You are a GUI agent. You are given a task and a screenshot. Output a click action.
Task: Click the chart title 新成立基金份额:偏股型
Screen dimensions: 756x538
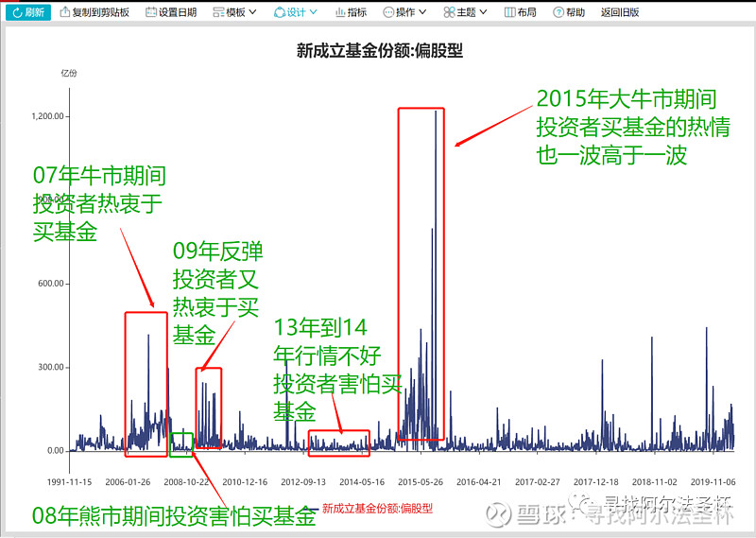pos(380,51)
